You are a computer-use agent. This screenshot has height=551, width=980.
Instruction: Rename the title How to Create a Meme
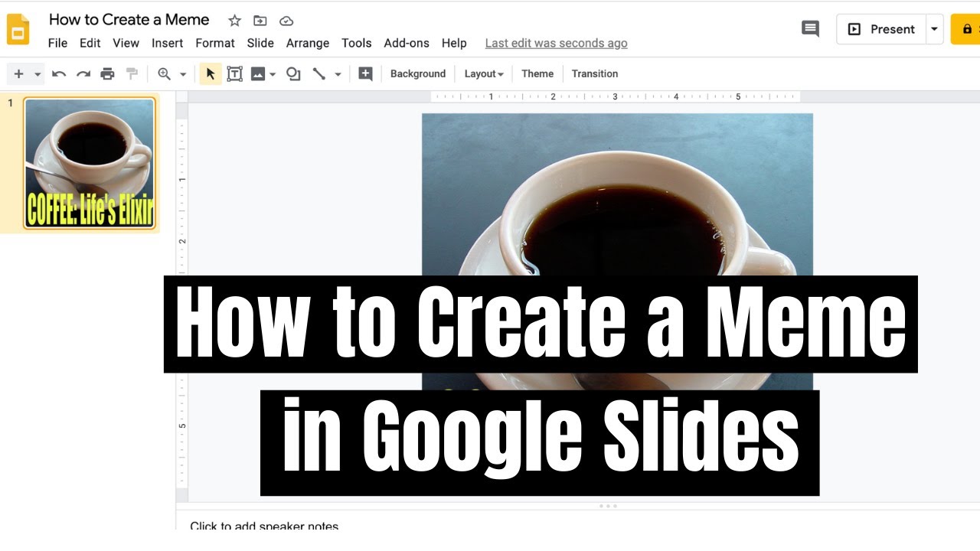click(x=129, y=19)
